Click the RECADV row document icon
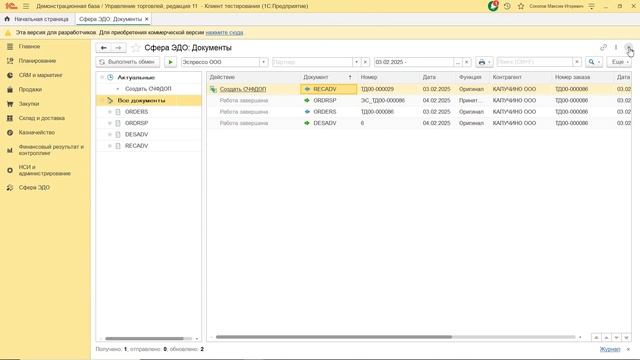Viewport: 640px width, 360px height. 307,89
